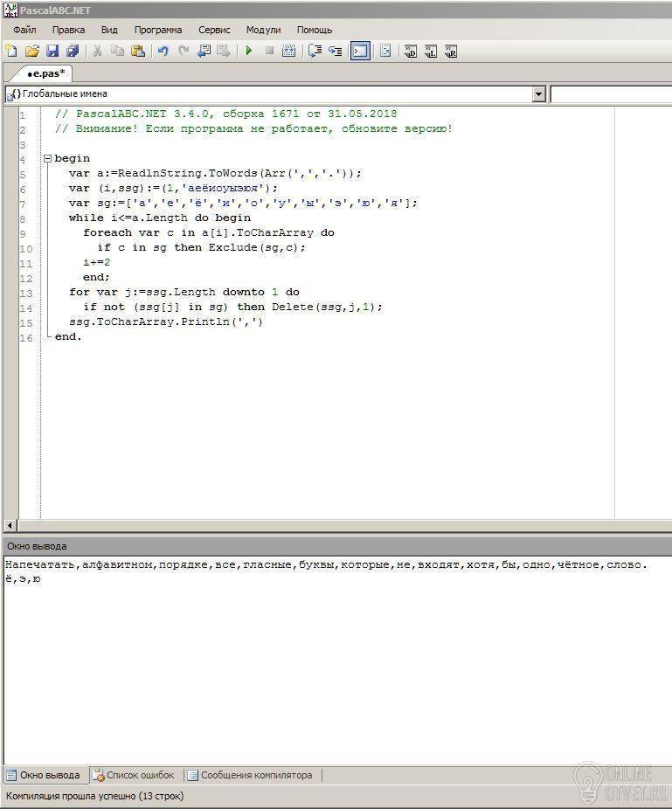Viewport: 672px width, 809px height.
Task: Switch to the e.pas file tab
Action: pyautogui.click(x=45, y=73)
